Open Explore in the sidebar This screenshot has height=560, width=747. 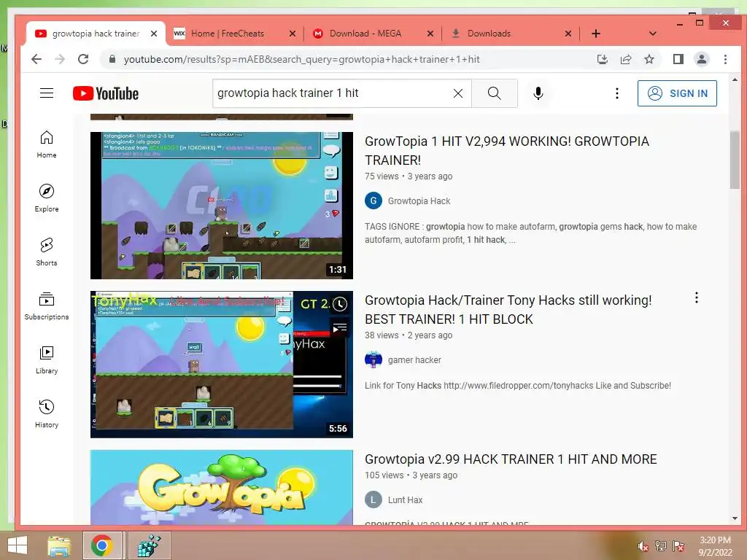pos(47,198)
